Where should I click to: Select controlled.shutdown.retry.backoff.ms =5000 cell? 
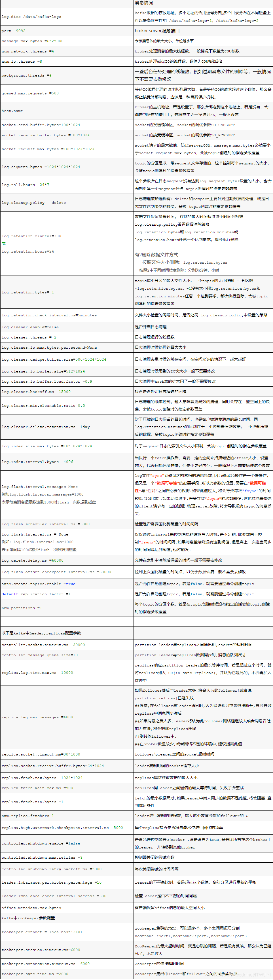(x=67, y=869)
